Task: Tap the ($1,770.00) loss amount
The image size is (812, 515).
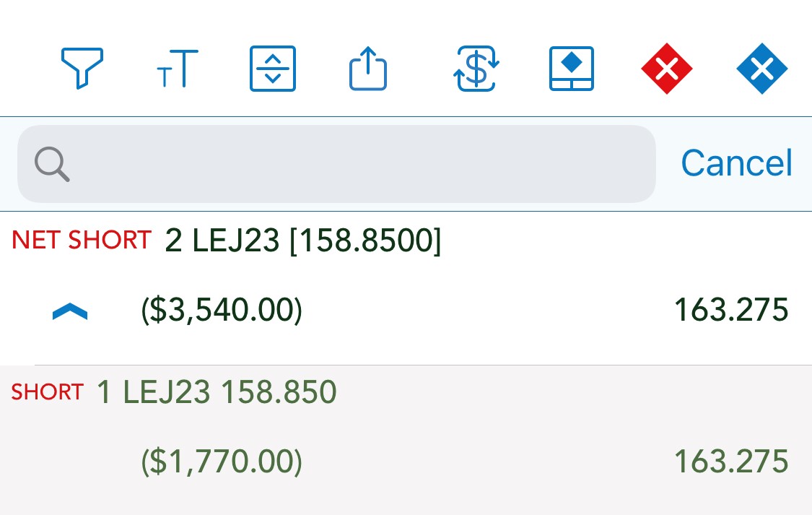Action: [x=222, y=461]
